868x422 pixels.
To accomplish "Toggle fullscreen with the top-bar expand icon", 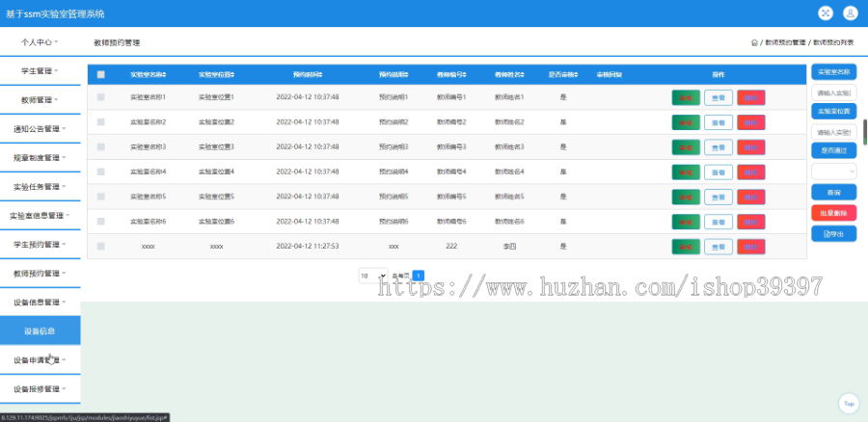I will (826, 13).
